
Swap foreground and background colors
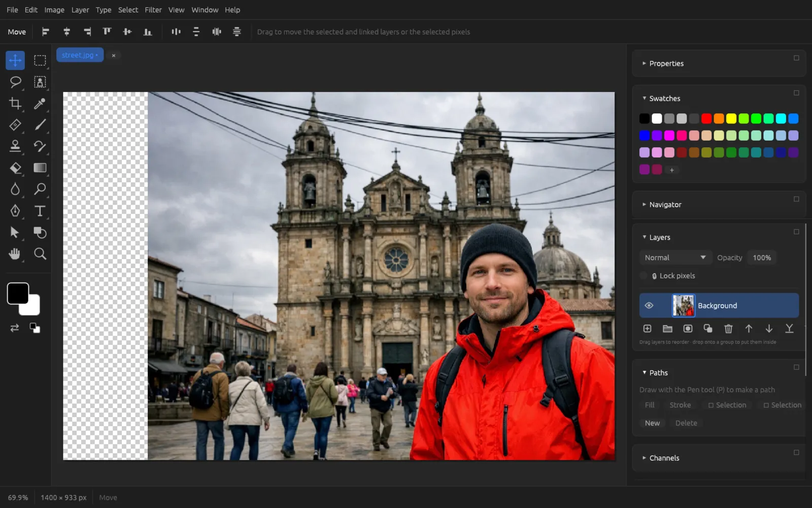click(15, 328)
